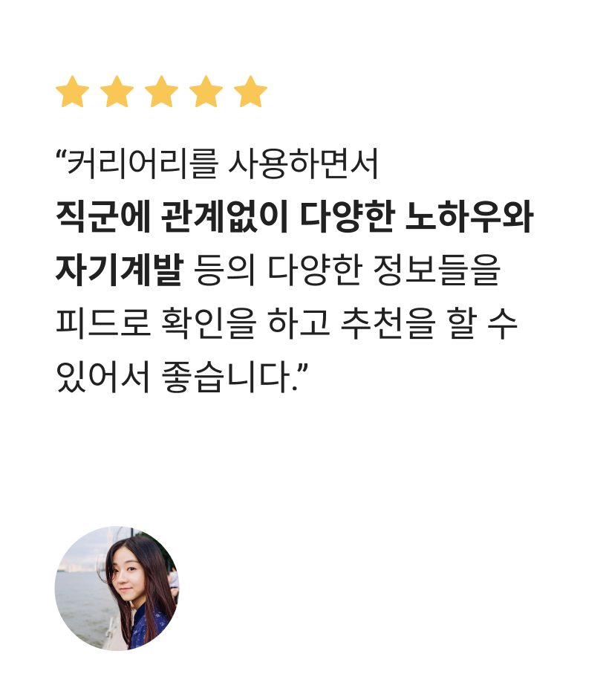Click the bold word "노하우와"

[x=469, y=217]
